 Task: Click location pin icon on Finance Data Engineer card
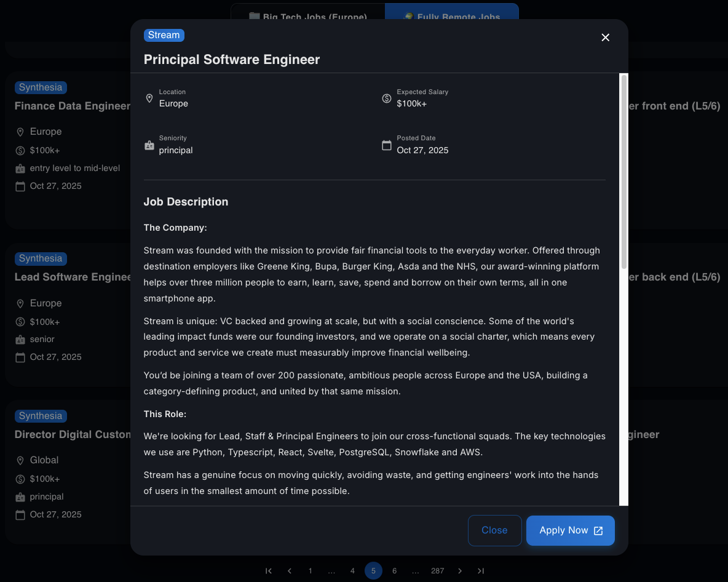pos(20,132)
